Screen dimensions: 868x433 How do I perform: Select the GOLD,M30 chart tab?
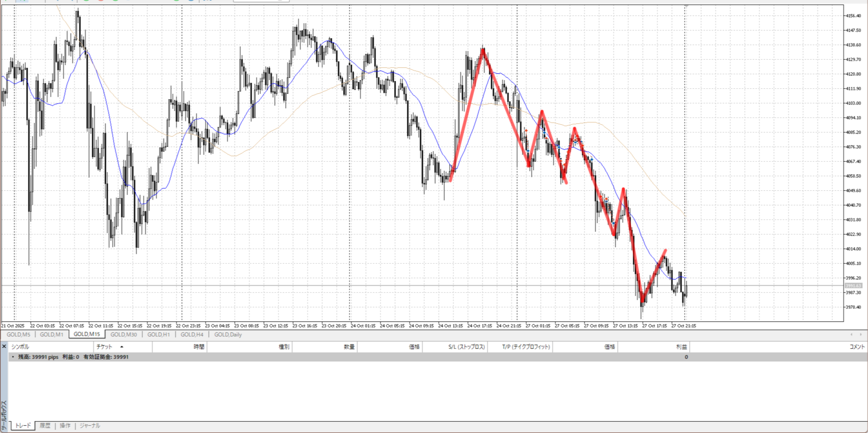click(x=123, y=335)
